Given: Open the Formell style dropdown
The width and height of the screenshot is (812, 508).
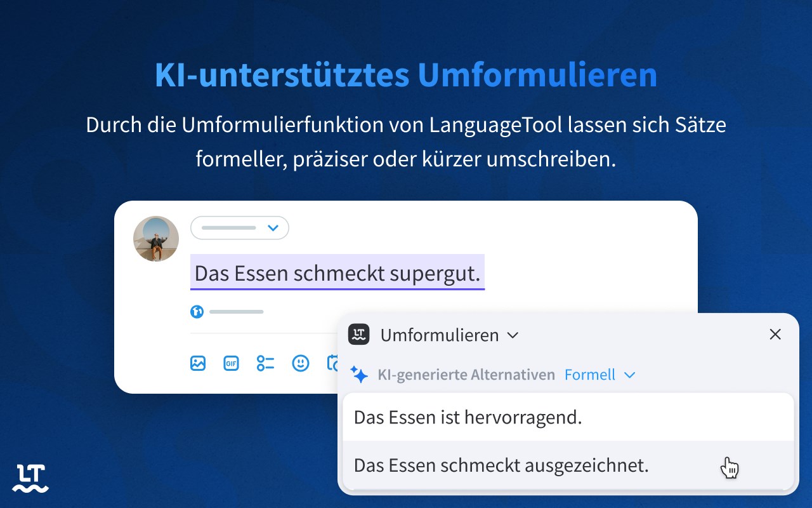Looking at the screenshot, I should (x=599, y=375).
